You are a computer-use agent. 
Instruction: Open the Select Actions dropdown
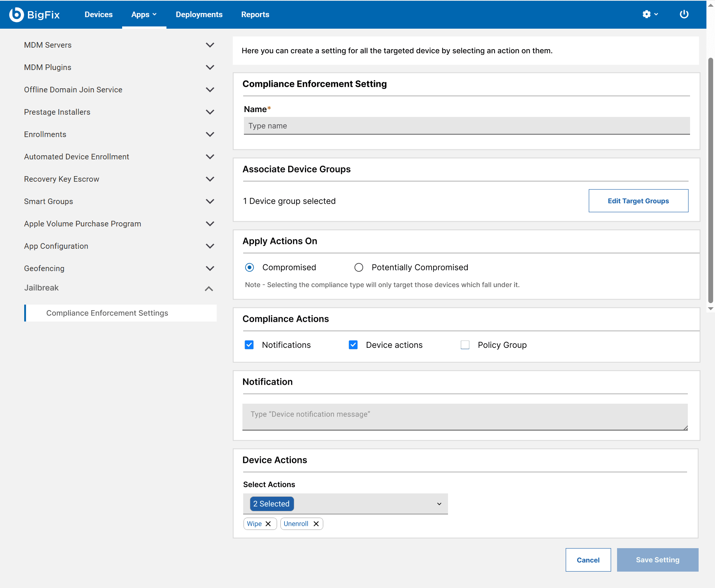345,504
